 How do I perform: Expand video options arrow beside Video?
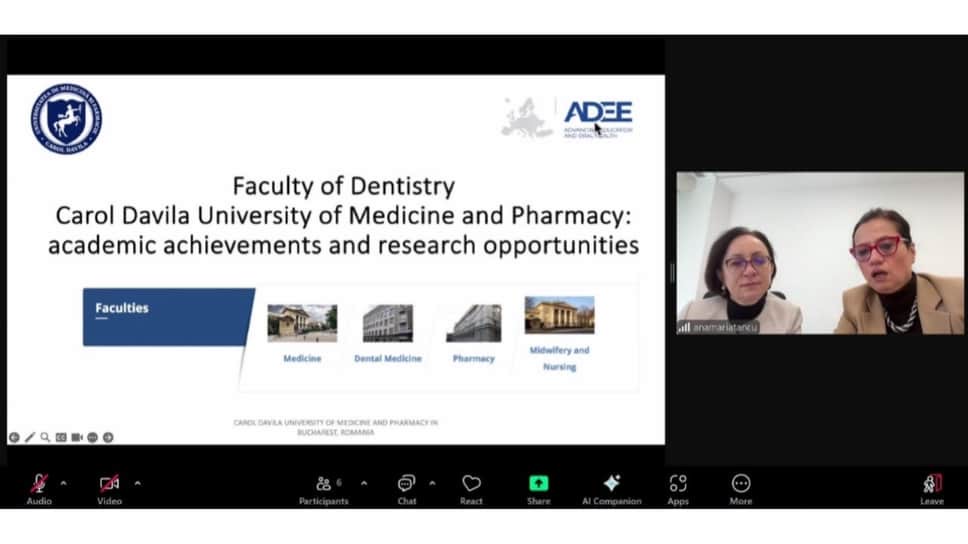tap(138, 483)
